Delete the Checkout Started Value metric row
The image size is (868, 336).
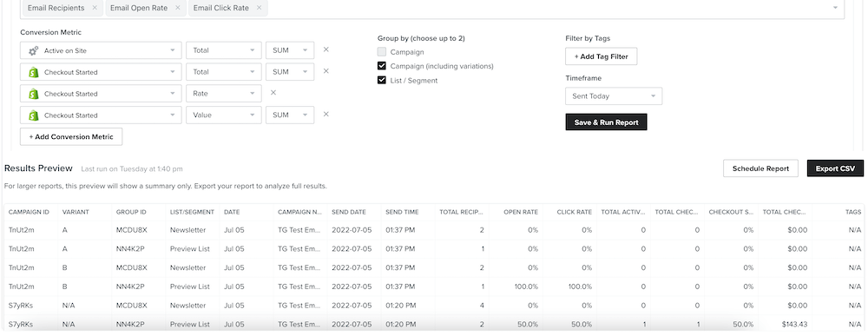[x=326, y=114]
